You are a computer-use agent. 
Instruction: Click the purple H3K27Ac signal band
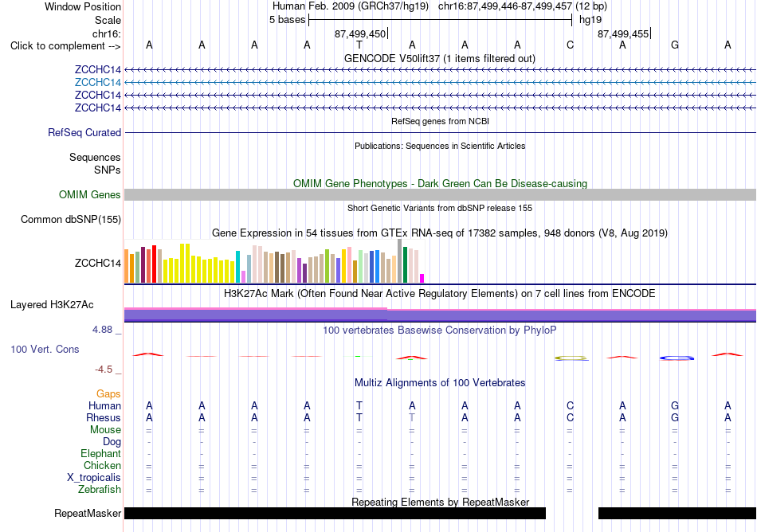pos(440,315)
